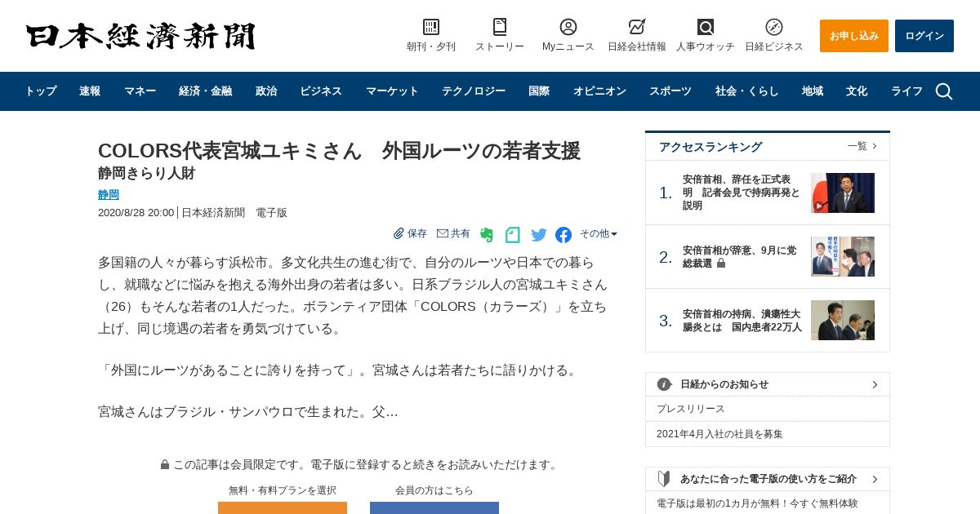Open マネー navigation item
The height and width of the screenshot is (514, 980).
pyautogui.click(x=140, y=91)
